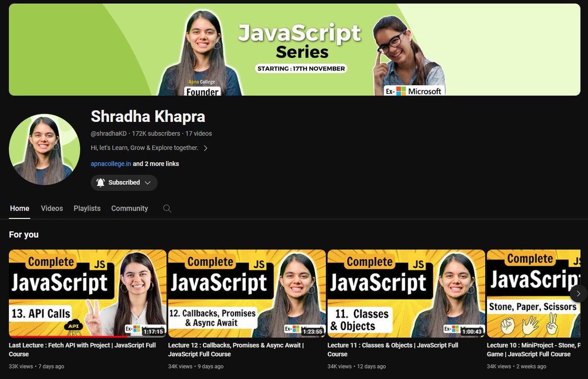The height and width of the screenshot is (379, 588).
Task: Click next arrow on For you carousel
Action: (x=579, y=293)
